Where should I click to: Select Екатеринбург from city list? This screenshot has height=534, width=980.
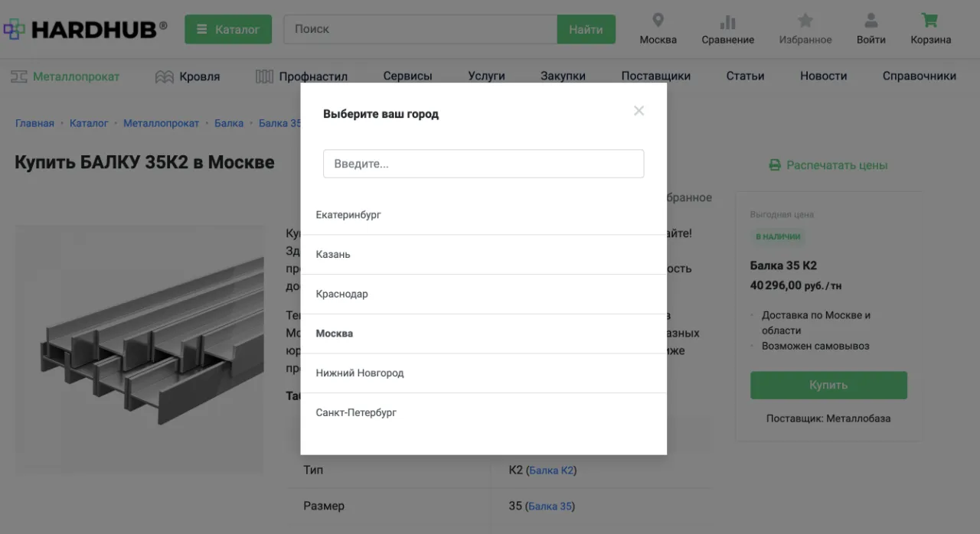click(348, 215)
